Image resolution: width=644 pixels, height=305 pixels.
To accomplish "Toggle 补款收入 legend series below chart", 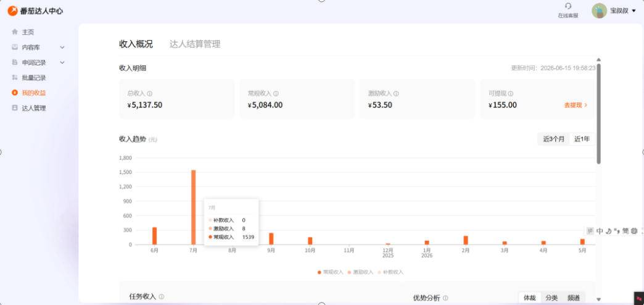I will (x=390, y=272).
